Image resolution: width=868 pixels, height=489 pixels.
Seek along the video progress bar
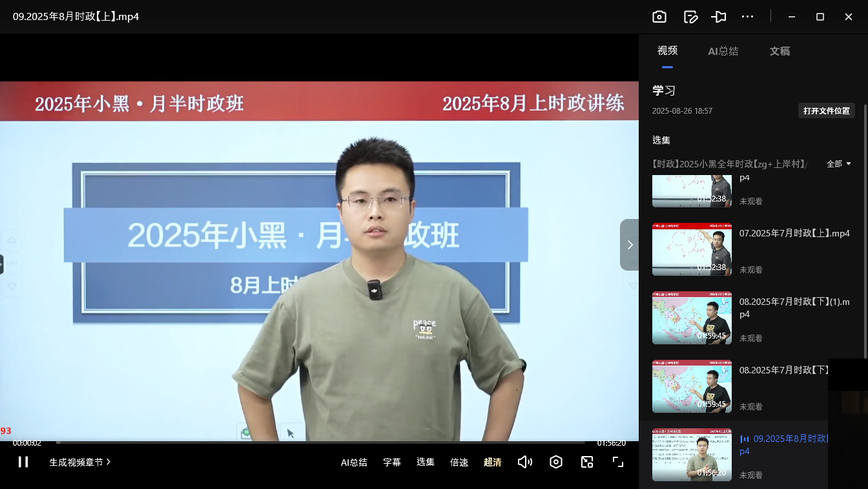[x=320, y=442]
